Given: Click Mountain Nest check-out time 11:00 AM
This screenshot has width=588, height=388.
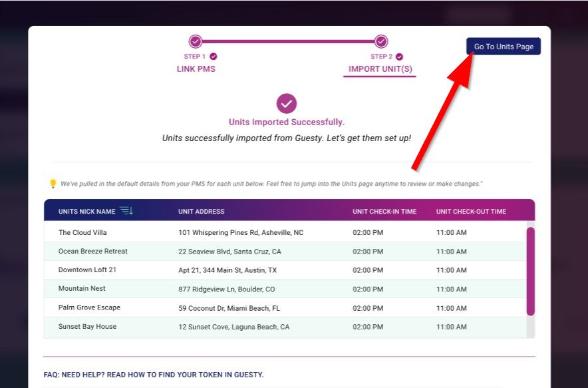Looking at the screenshot, I should [451, 289].
